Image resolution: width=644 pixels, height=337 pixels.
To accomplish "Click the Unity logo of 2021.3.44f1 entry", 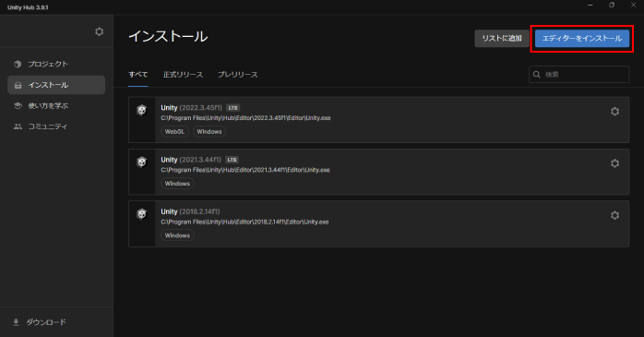I will [142, 162].
